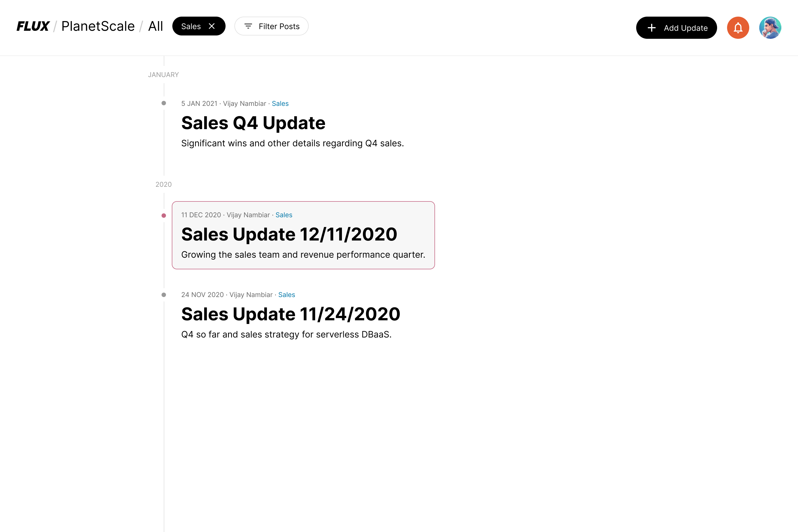
Task: Click the 5 Jan 2021 timeline dot
Action: click(x=163, y=103)
